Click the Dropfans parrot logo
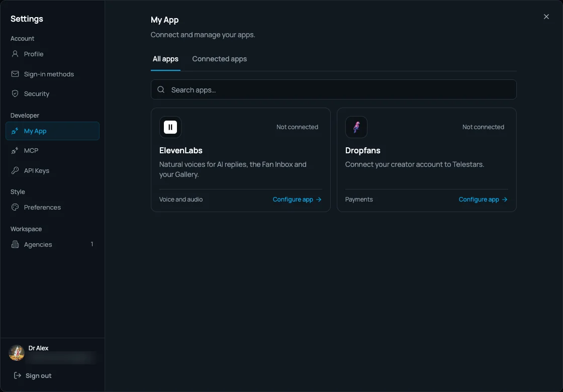The height and width of the screenshot is (392, 563). [x=356, y=127]
